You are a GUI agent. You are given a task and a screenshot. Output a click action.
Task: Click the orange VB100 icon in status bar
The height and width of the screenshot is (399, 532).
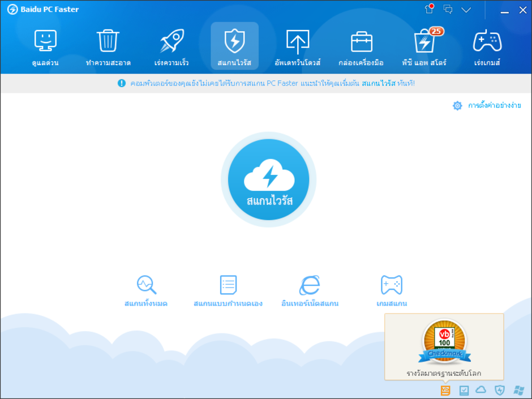pos(445,391)
